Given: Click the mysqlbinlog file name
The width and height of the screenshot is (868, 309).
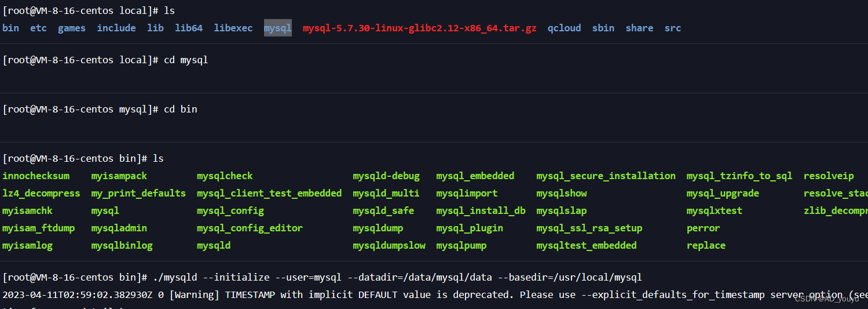Looking at the screenshot, I should 122,245.
